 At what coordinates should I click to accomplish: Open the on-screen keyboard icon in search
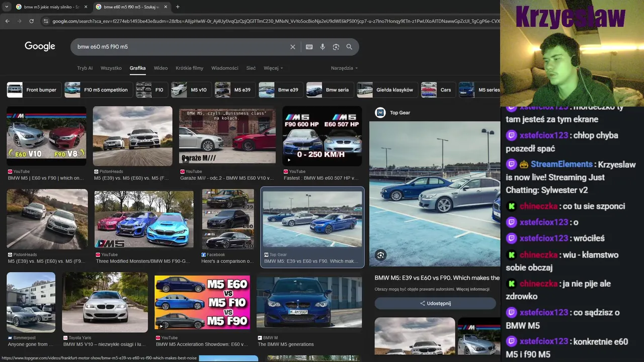pyautogui.click(x=309, y=47)
